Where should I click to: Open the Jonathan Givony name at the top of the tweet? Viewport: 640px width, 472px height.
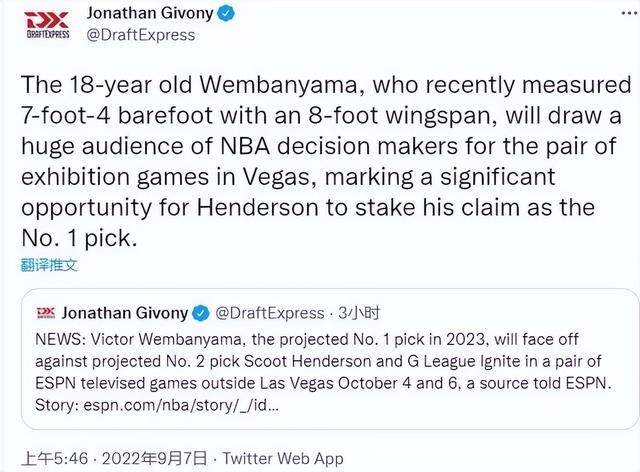(x=150, y=13)
